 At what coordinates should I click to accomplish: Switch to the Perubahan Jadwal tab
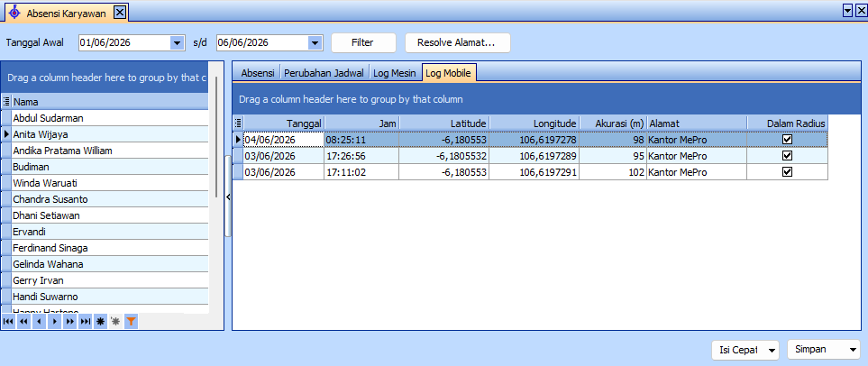(324, 73)
